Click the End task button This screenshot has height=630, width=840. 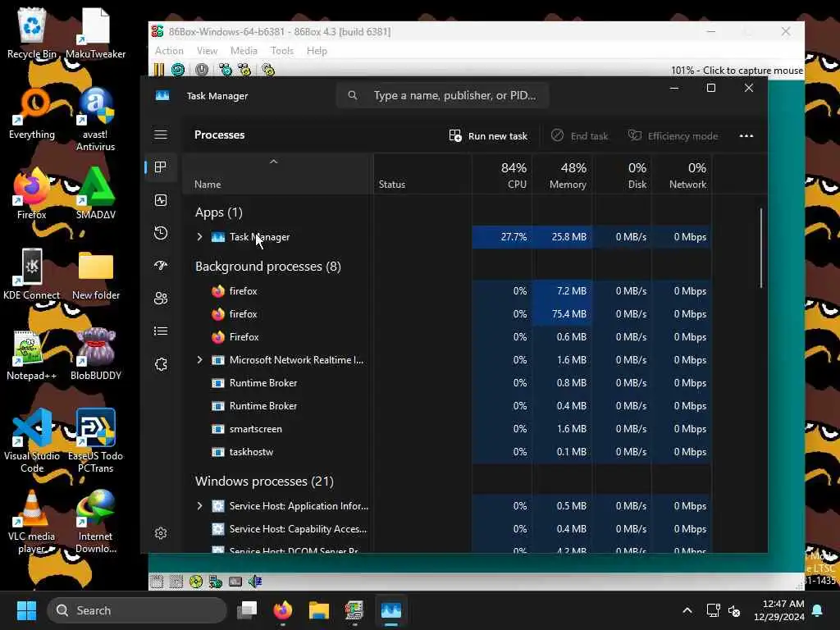(580, 135)
